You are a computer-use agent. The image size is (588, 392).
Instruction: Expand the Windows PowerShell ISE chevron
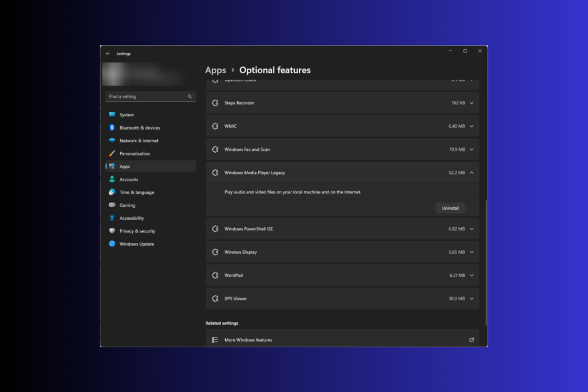[472, 229]
